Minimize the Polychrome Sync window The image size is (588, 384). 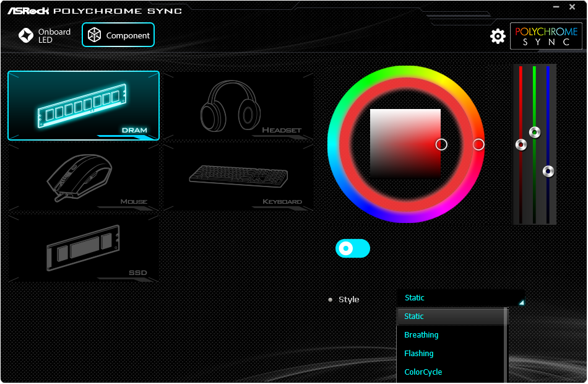pos(556,7)
